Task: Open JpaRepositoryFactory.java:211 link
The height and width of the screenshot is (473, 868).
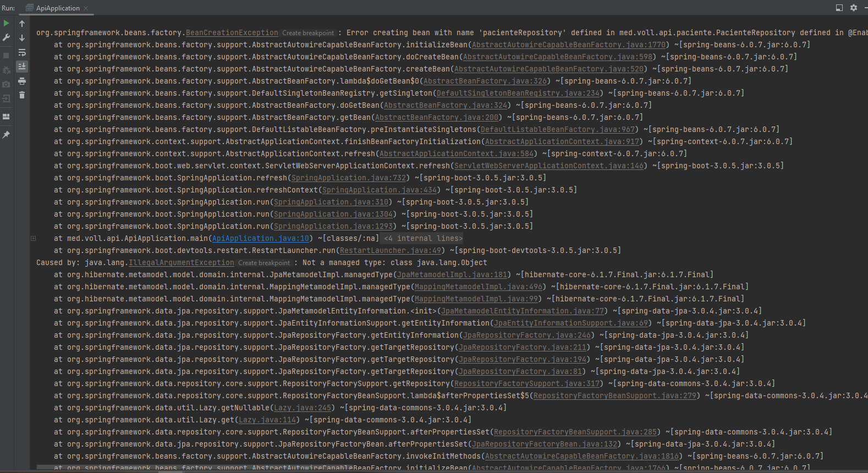Action: [523, 348]
